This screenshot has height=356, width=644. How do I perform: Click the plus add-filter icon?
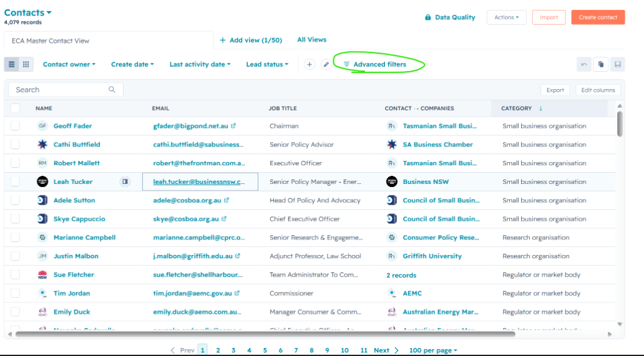click(x=310, y=64)
